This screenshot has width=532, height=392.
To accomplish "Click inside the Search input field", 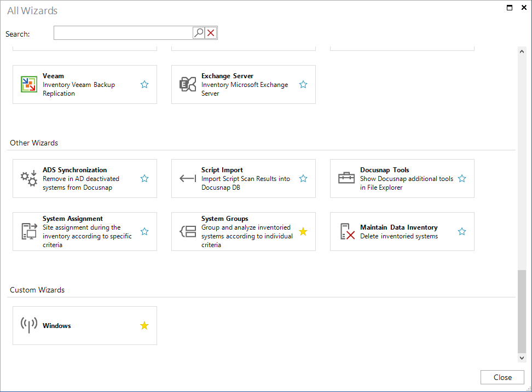I will (x=123, y=32).
